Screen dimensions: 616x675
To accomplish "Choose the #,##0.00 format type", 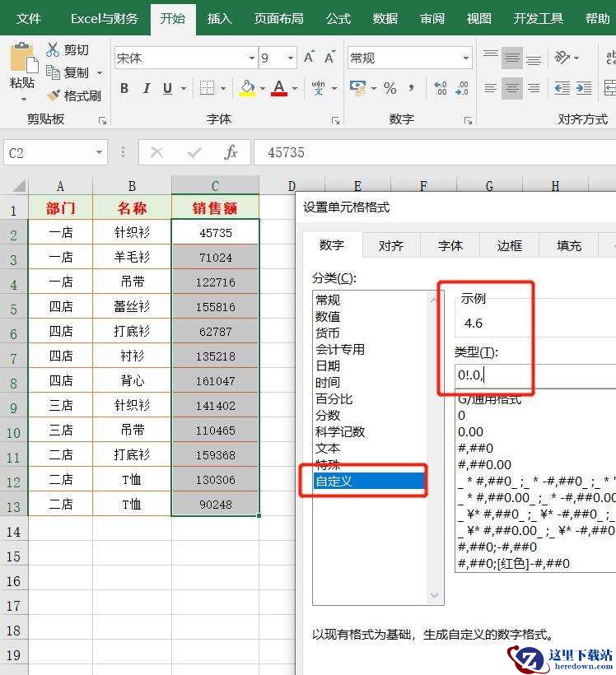I will [x=484, y=464].
